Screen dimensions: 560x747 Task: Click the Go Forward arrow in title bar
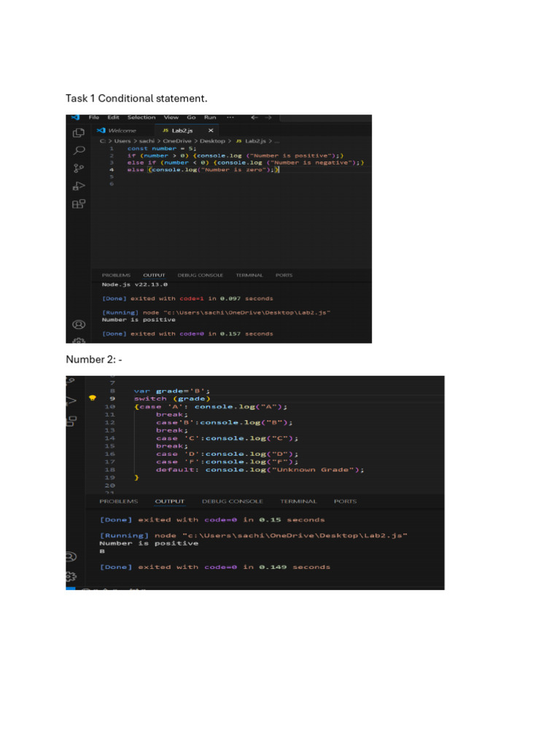coord(268,117)
